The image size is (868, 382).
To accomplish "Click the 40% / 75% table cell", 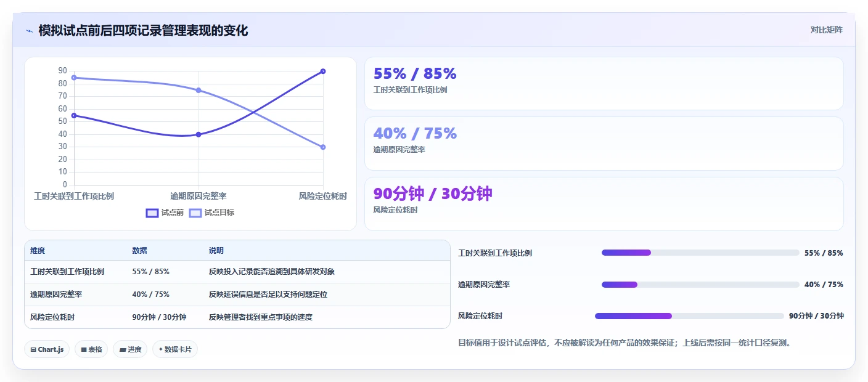I will pyautogui.click(x=150, y=295).
